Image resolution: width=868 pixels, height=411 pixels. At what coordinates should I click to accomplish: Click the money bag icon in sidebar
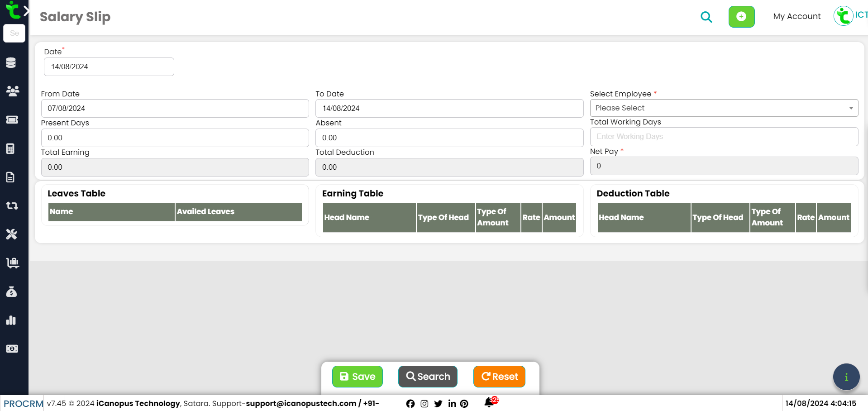coord(11,292)
